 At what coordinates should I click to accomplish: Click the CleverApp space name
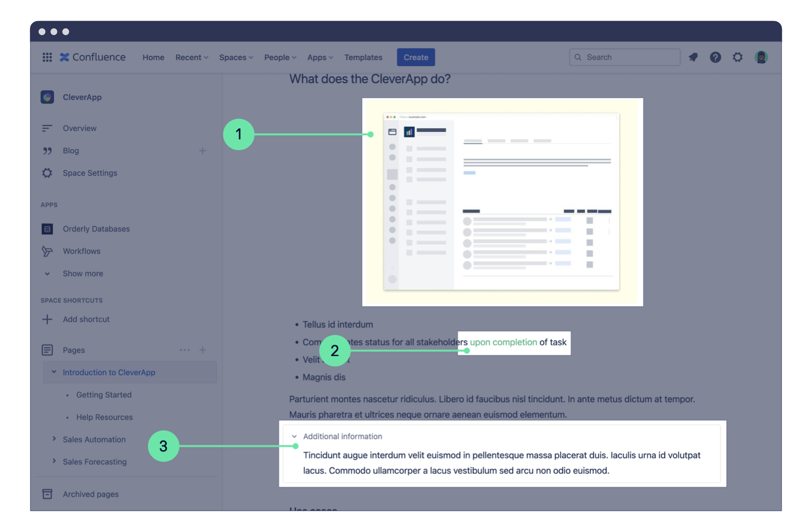(82, 97)
